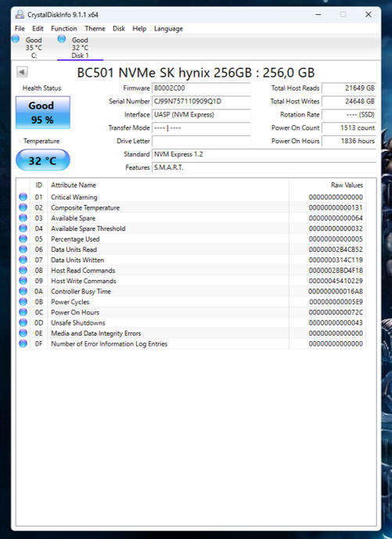The width and height of the screenshot is (392, 539).
Task: Click the status orb for Percentage Used
Action: [23, 239]
